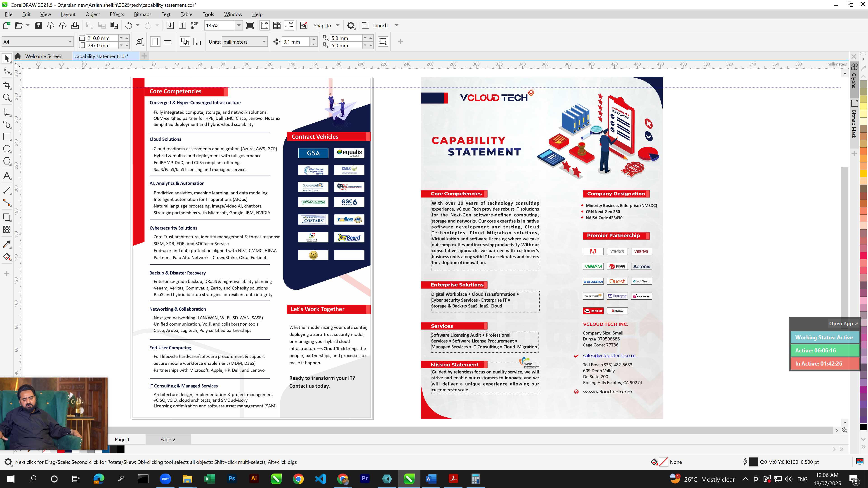Click the New document icon
The width and height of the screenshot is (868, 488).
6,25
